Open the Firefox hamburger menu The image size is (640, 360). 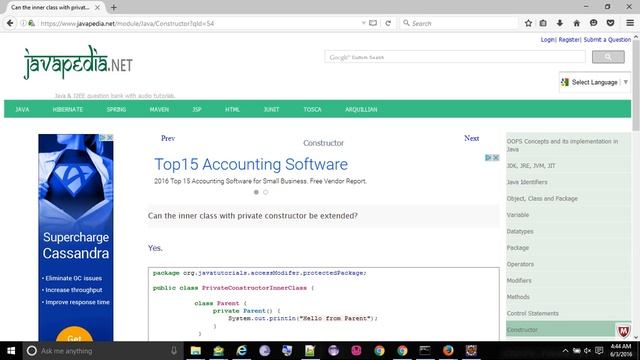[630, 23]
